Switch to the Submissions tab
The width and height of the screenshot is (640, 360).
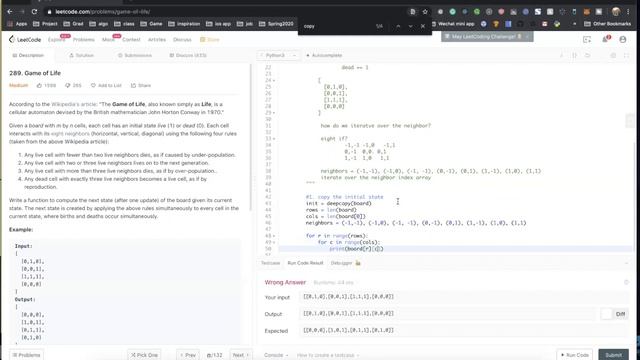pos(135,55)
